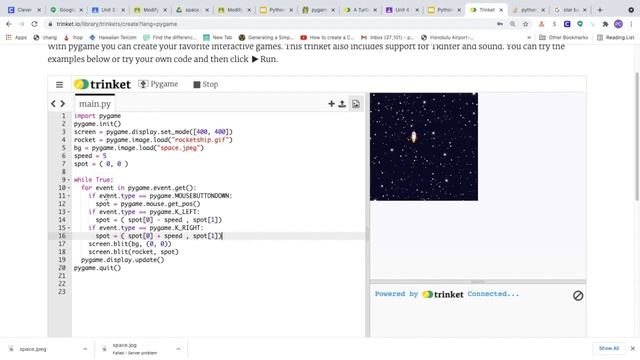Open the image library icon
Viewport: 640px width, 360px height.
tap(356, 104)
